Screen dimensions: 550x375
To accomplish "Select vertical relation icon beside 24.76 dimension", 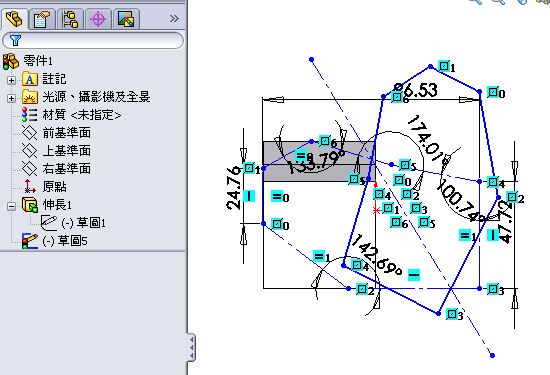I will click(249, 195).
